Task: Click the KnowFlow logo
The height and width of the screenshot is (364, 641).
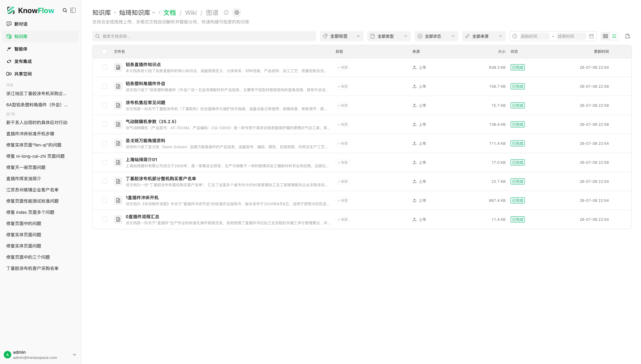Action: click(x=30, y=10)
